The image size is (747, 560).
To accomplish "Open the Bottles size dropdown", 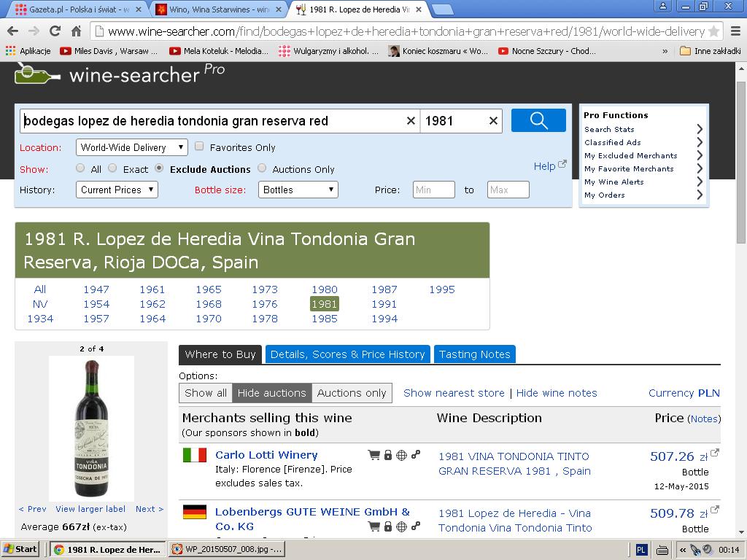I will [x=298, y=190].
